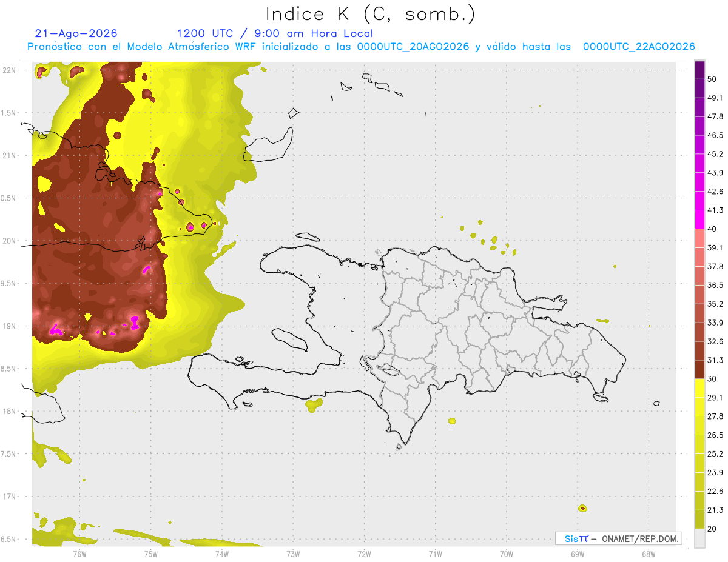Click the color scale value 21.3

point(715,510)
